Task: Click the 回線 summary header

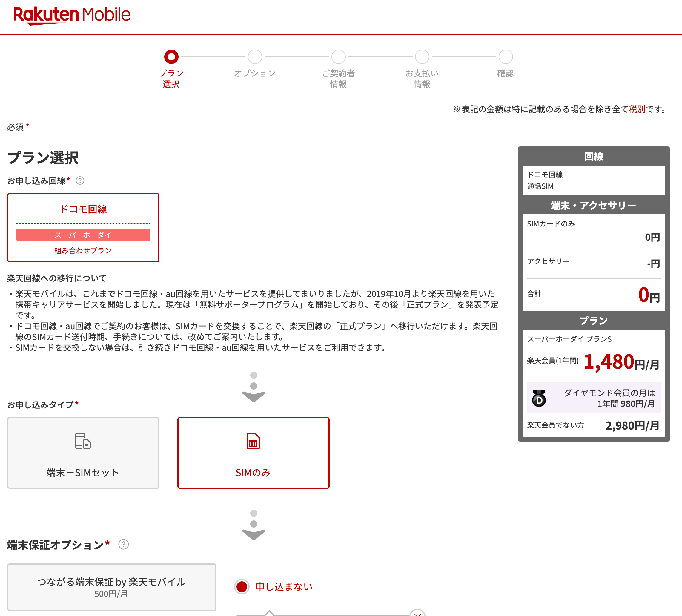Action: point(594,157)
